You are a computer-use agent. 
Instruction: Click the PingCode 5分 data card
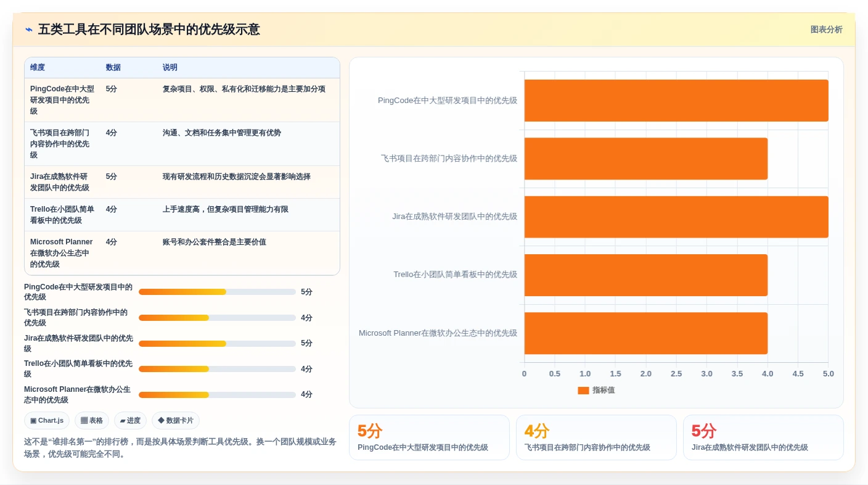point(429,437)
